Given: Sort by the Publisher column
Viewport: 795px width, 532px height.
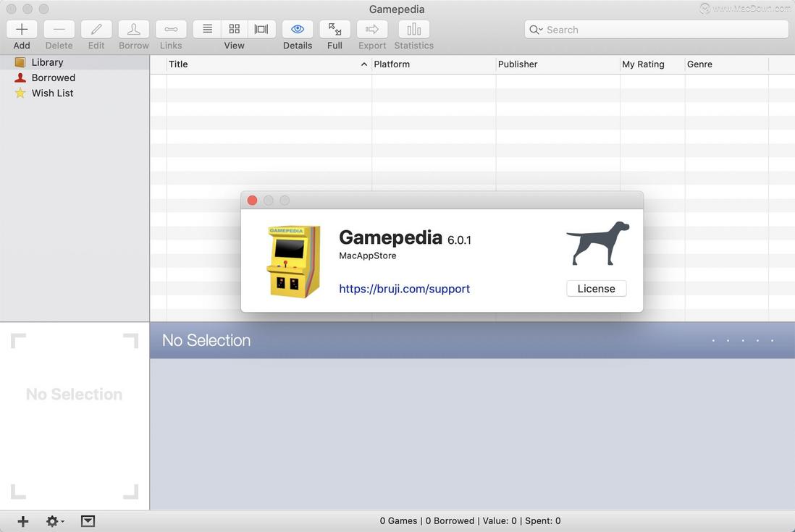Looking at the screenshot, I should (x=558, y=64).
